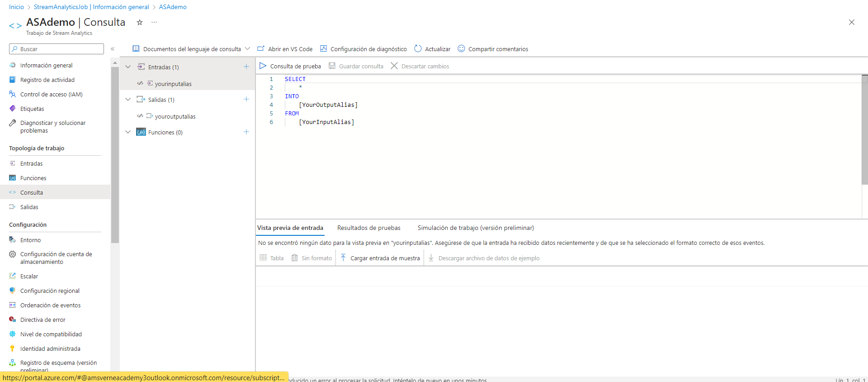Switch to Simulación de trabajo tab
Viewport: 868px width, 382px height.
pyautogui.click(x=476, y=228)
